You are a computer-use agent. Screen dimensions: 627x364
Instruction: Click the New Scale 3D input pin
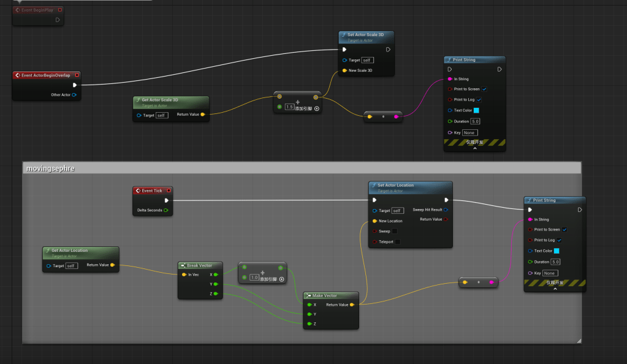click(345, 70)
